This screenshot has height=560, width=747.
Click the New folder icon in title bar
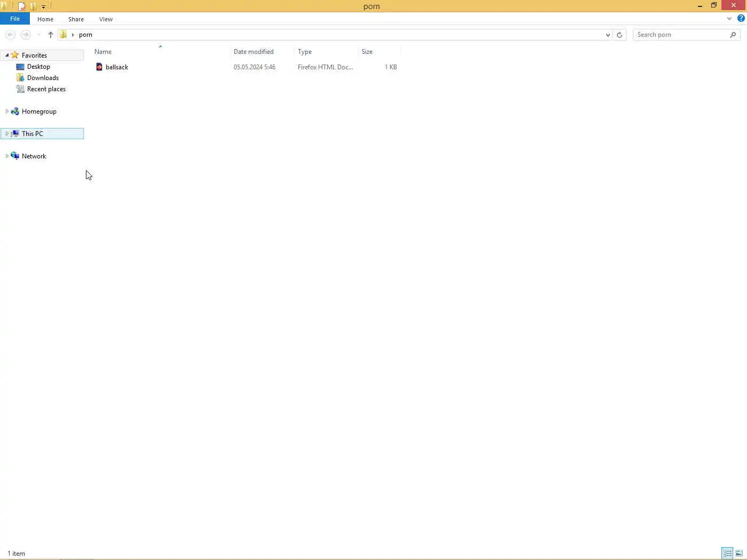click(33, 6)
